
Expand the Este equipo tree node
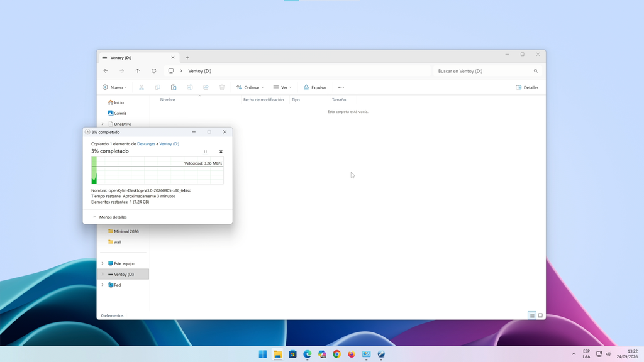point(103,263)
